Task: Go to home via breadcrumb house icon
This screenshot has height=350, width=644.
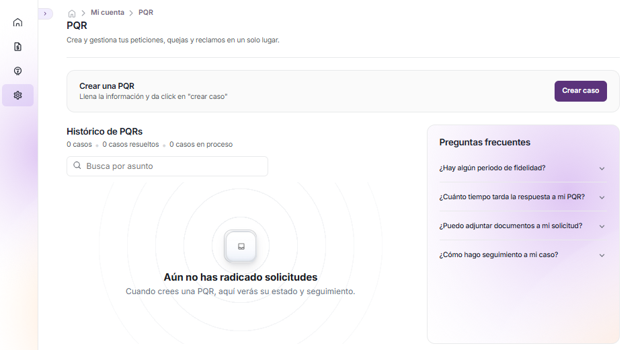Action: (72, 13)
